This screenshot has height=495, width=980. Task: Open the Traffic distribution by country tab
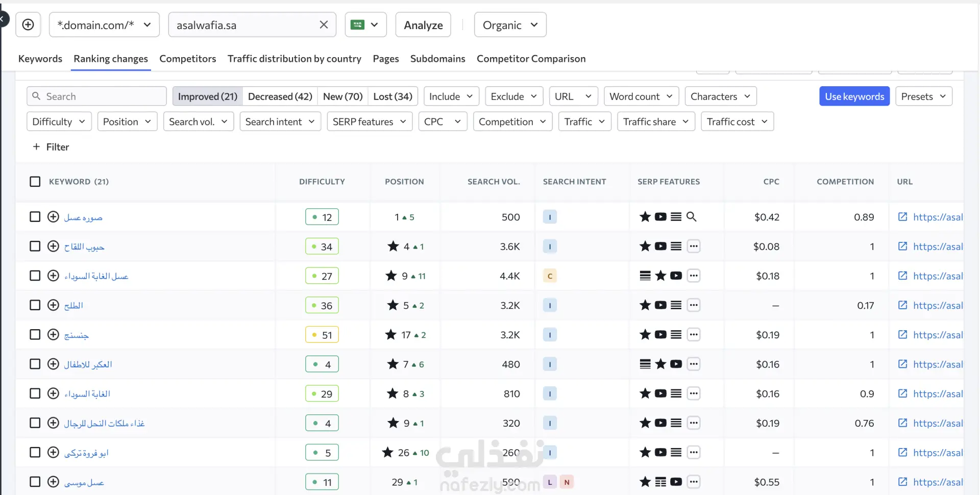(294, 59)
